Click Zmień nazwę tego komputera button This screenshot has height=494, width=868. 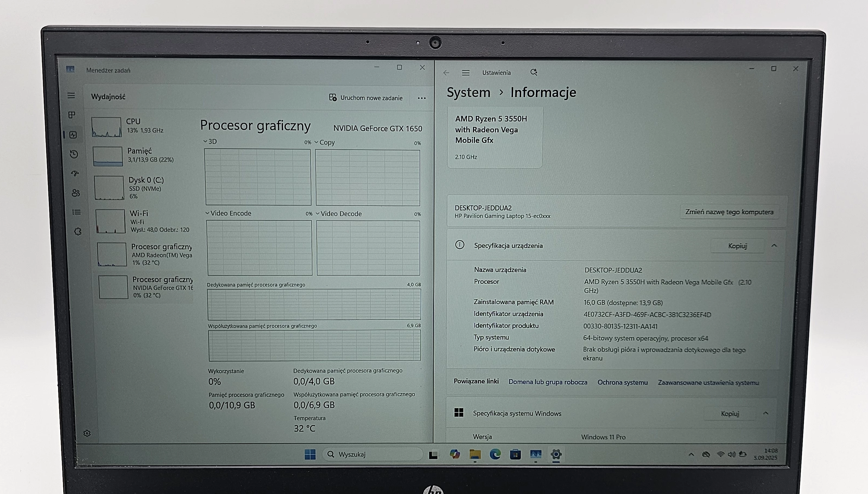point(729,212)
